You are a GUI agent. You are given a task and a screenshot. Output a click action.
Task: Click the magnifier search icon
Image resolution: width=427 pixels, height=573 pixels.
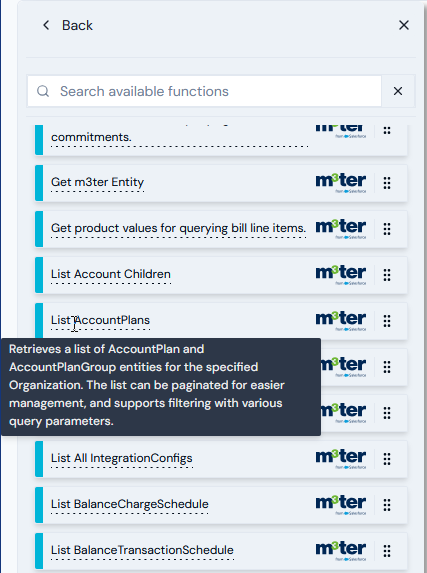pyautogui.click(x=43, y=91)
